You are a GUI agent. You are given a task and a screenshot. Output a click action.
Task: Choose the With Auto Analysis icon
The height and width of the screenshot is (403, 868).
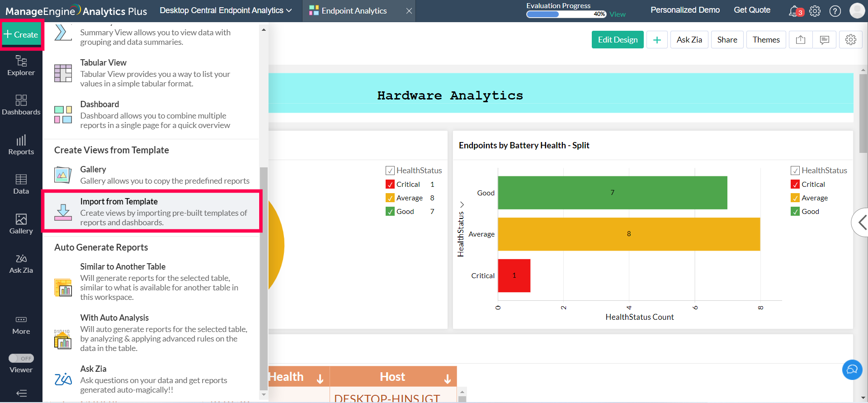click(63, 339)
